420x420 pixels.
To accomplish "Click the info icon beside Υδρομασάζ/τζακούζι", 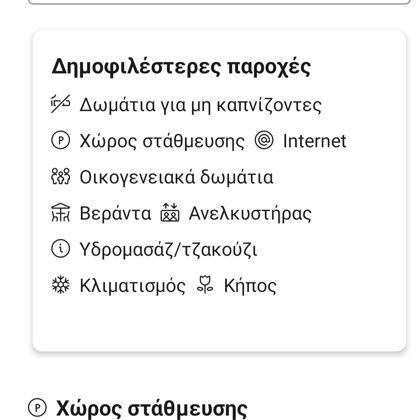I will [x=60, y=249].
